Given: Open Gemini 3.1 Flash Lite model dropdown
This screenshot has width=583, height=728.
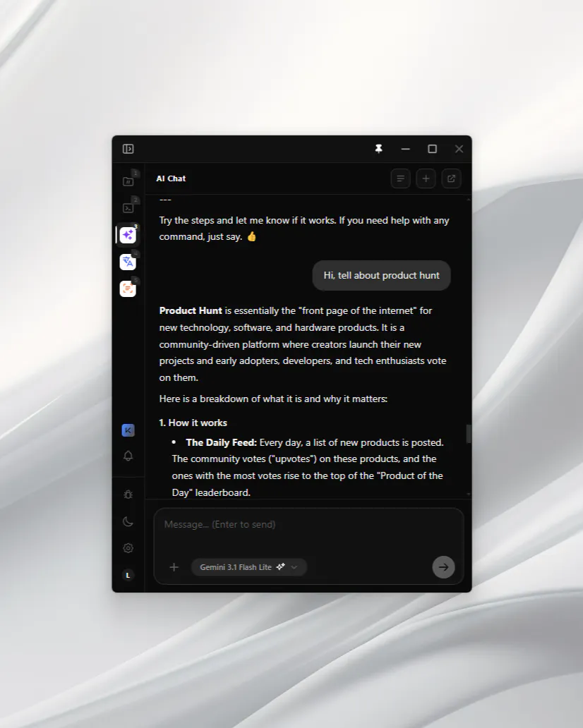Looking at the screenshot, I should click(x=249, y=567).
